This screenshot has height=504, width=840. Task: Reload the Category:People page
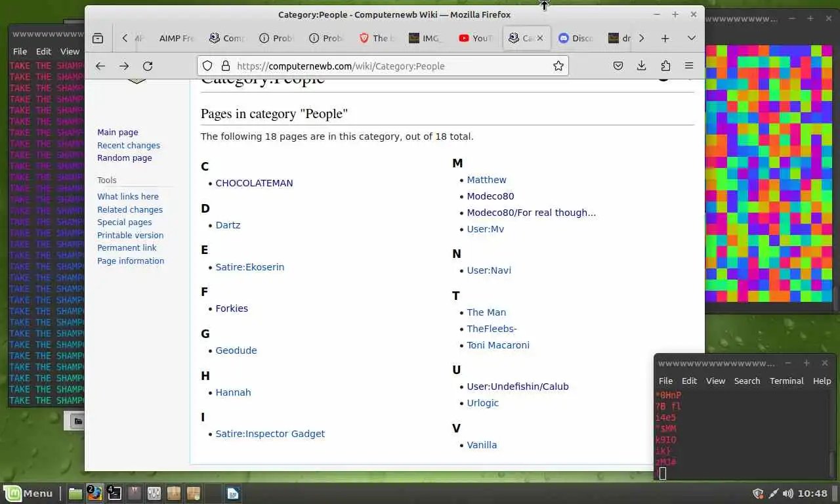(x=148, y=66)
